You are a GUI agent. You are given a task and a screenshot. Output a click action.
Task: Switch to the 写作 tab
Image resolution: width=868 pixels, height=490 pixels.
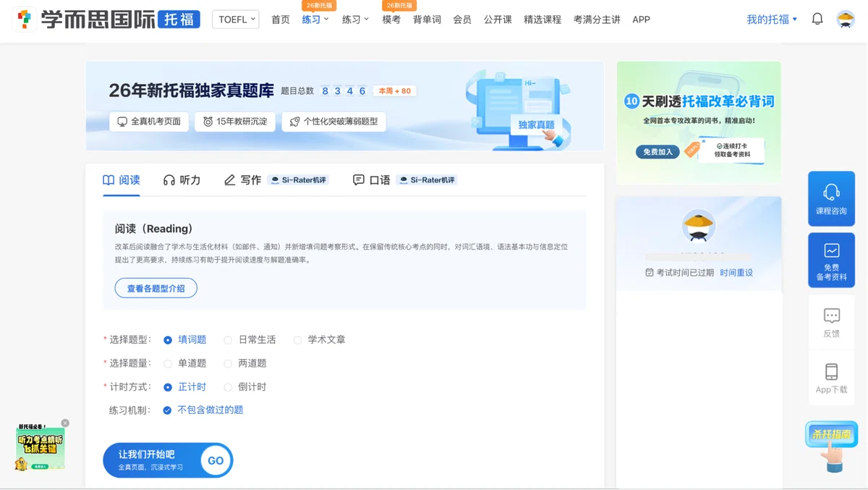point(242,179)
